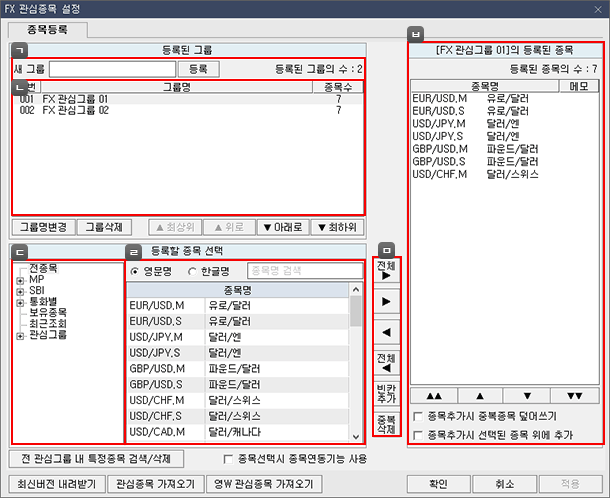
Task: Move item up with single up arrow
Action: [x=480, y=396]
